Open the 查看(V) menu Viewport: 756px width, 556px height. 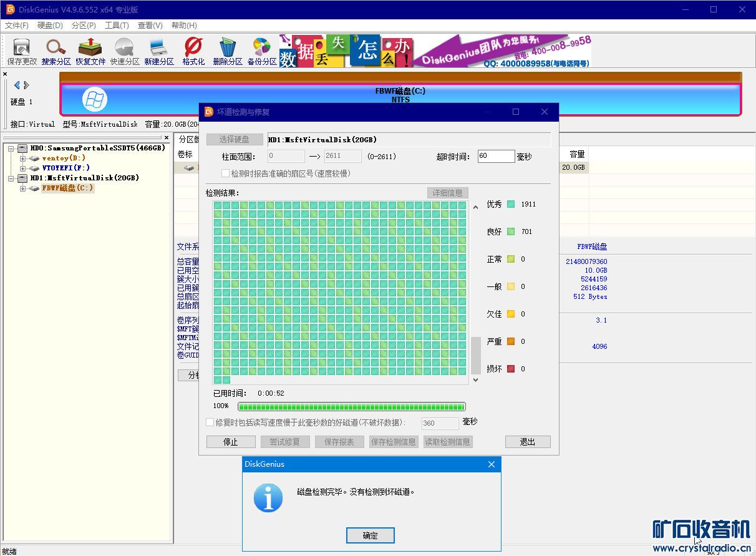150,26
